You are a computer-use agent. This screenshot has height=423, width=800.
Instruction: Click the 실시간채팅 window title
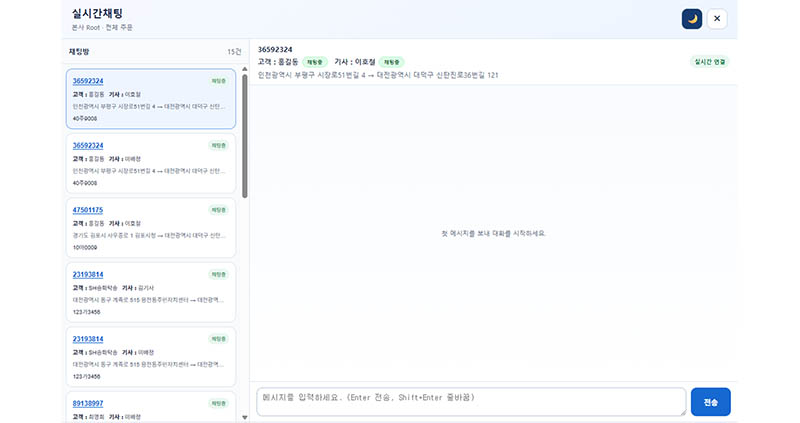click(97, 14)
